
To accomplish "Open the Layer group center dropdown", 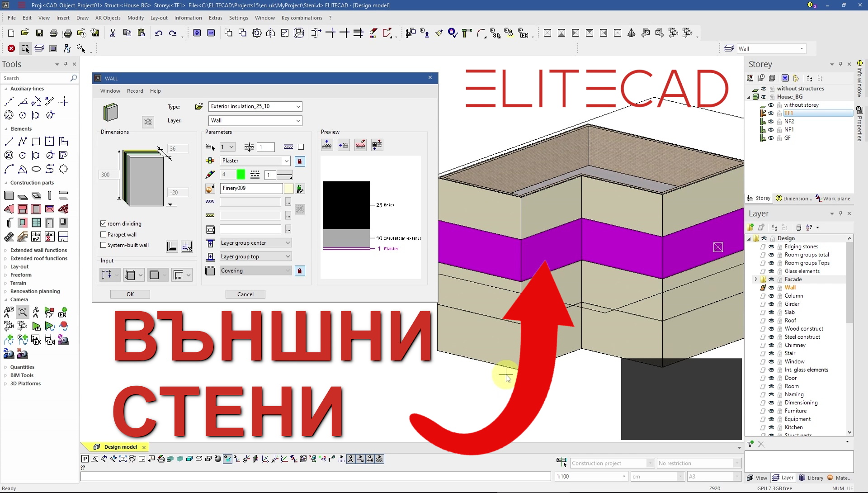I will pos(288,243).
